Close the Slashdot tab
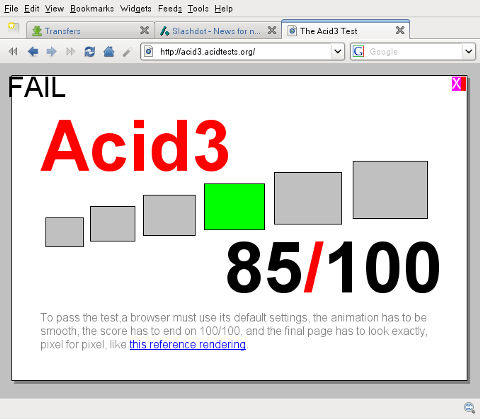480x419 pixels. coord(272,30)
